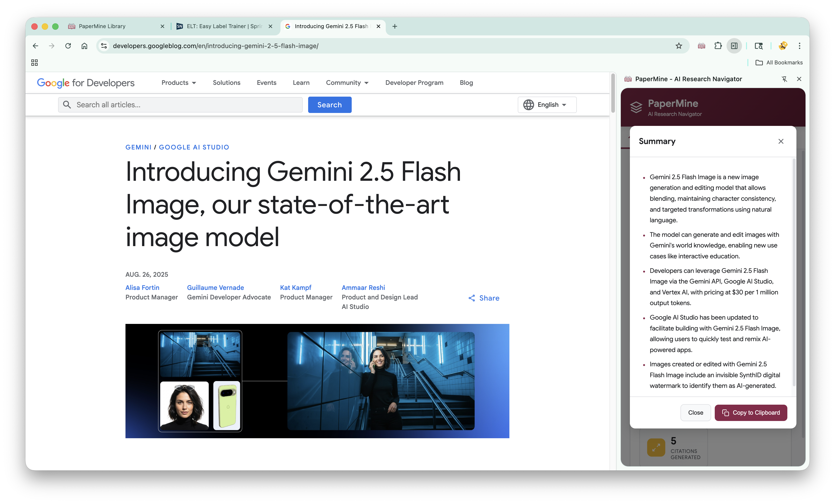Viewport: 835px width, 504px height.
Task: Open Guillaume Vernade author link
Action: (215, 288)
